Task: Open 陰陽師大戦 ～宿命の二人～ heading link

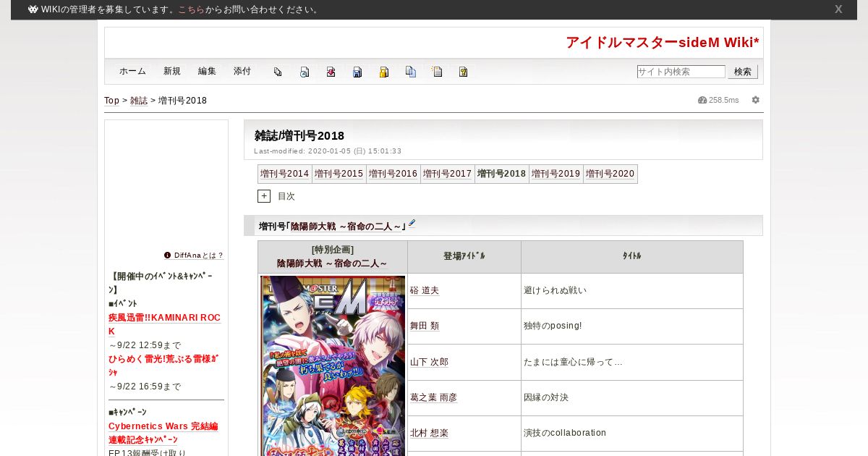Action: 346,227
